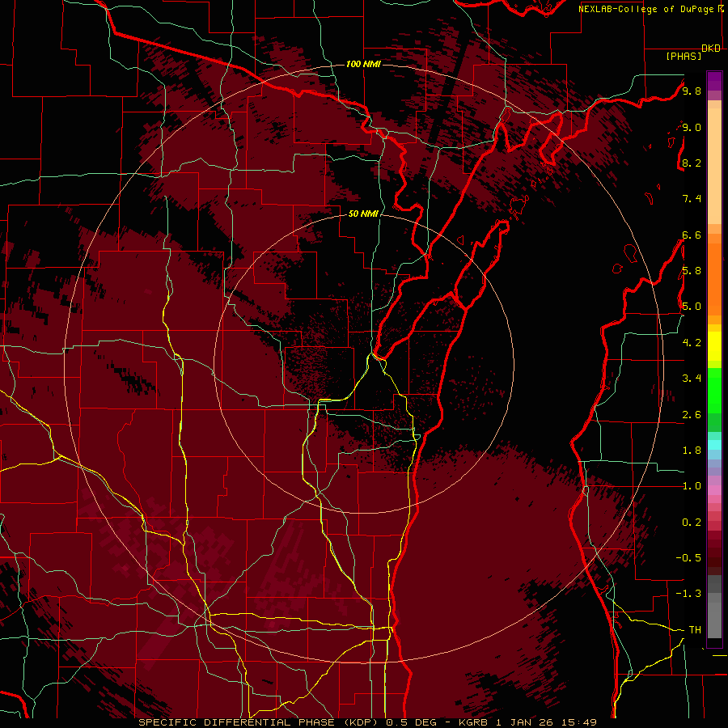728x728 pixels.
Task: Click the 0.2 scale value
Action: pyautogui.click(x=692, y=523)
